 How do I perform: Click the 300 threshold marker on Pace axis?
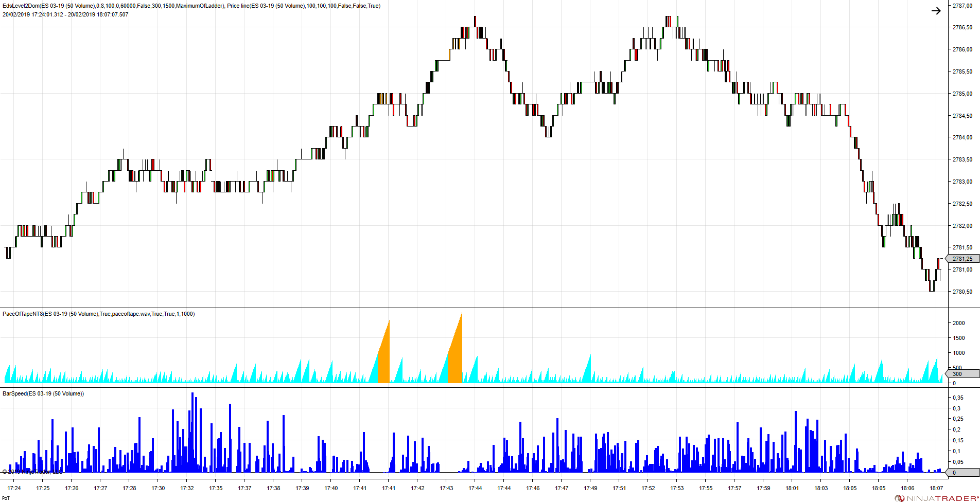click(x=962, y=374)
